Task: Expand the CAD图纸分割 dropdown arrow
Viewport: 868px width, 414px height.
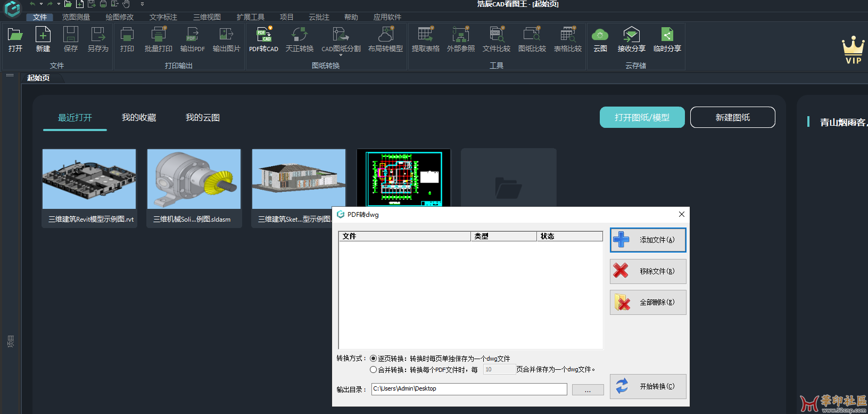Action: (341, 55)
